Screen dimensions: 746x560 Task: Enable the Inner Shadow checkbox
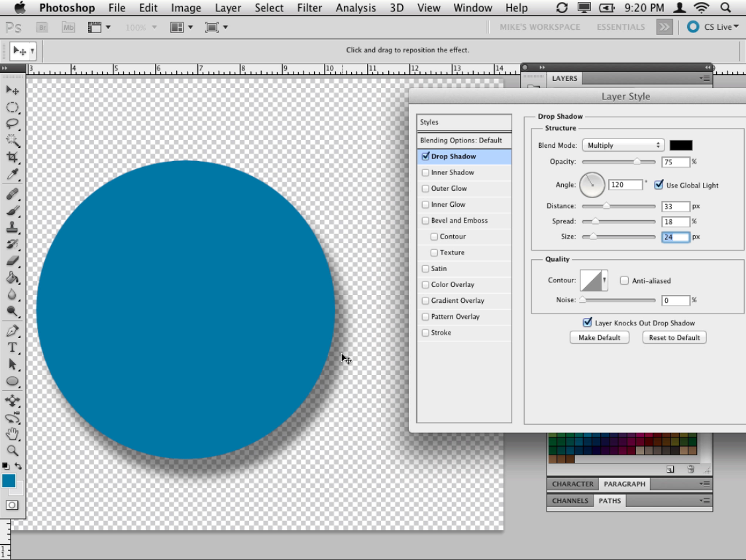tap(426, 172)
